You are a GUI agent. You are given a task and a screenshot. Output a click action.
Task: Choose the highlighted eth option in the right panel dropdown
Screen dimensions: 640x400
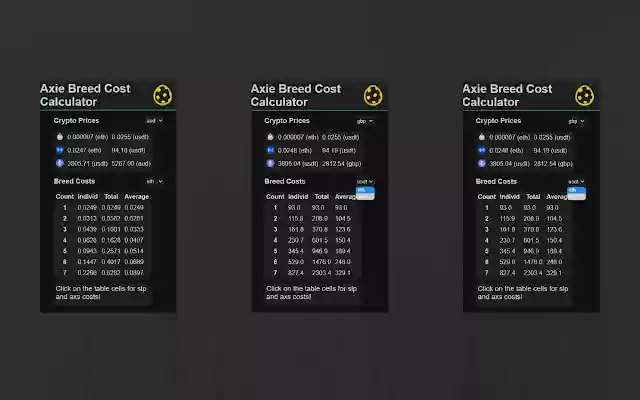point(577,190)
